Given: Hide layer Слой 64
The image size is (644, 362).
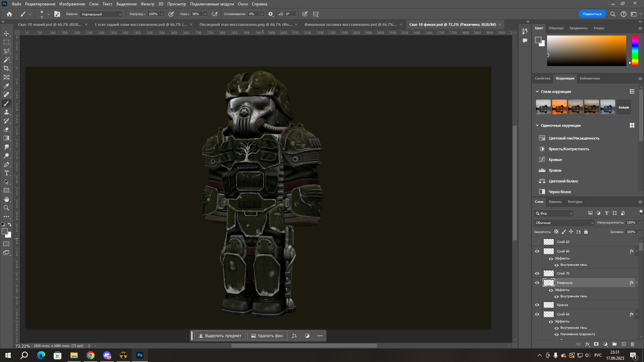Looking at the screenshot, I should pyautogui.click(x=537, y=314).
